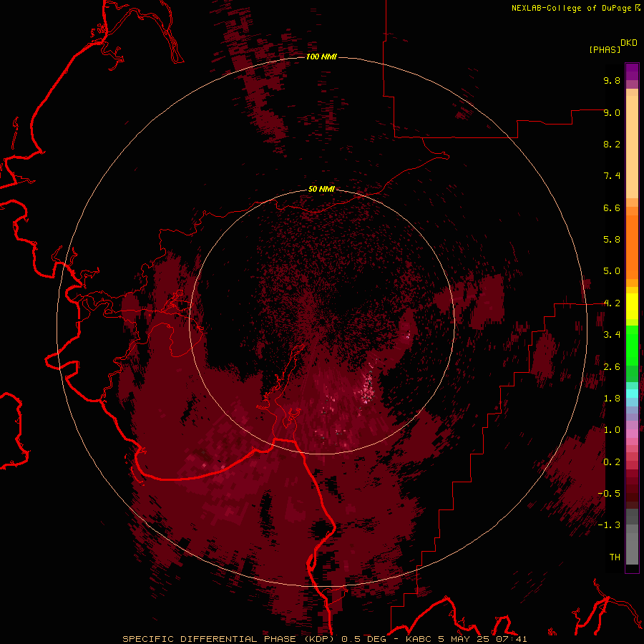Pick the cyan segment beside 1.8
Viewport: 644px width, 644px height.
632,394
